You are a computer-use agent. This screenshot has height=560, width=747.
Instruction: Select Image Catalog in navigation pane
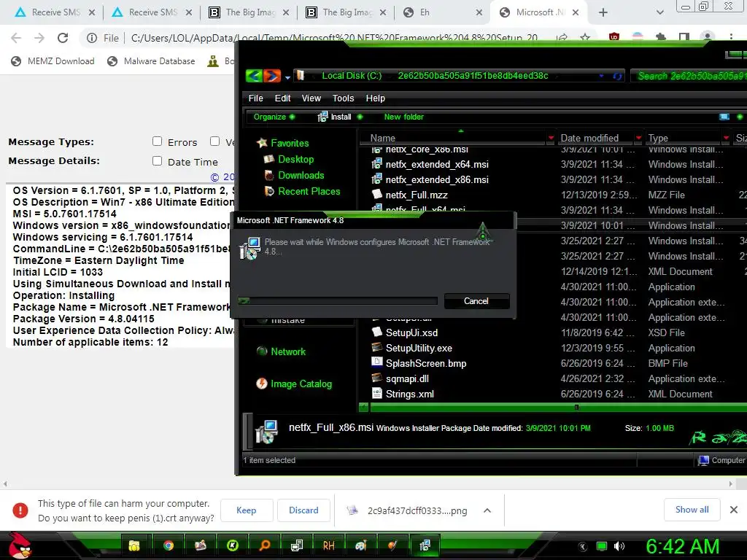301,384
